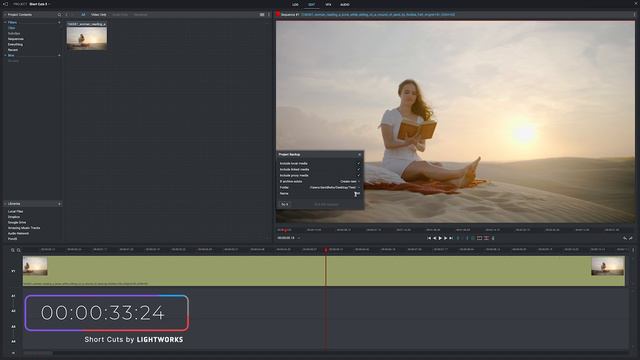This screenshot has height=360, width=640.
Task: Click the blue mark in icon
Action: (x=458, y=238)
